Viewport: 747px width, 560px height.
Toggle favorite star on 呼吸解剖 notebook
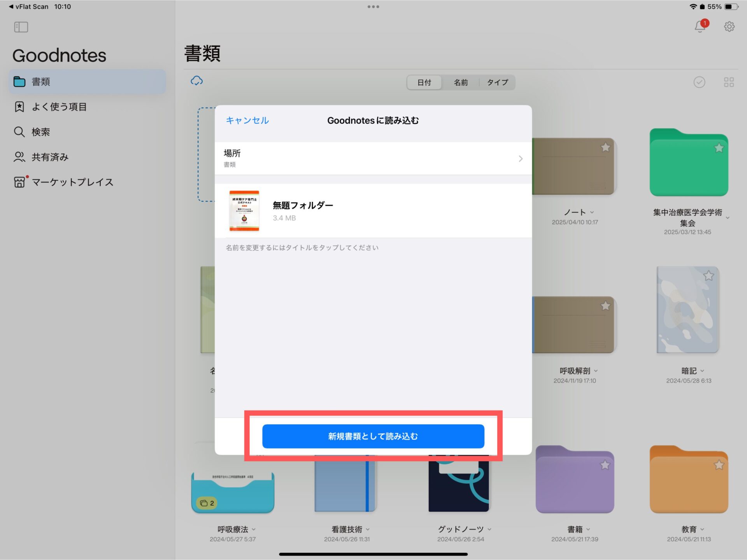coord(605,306)
